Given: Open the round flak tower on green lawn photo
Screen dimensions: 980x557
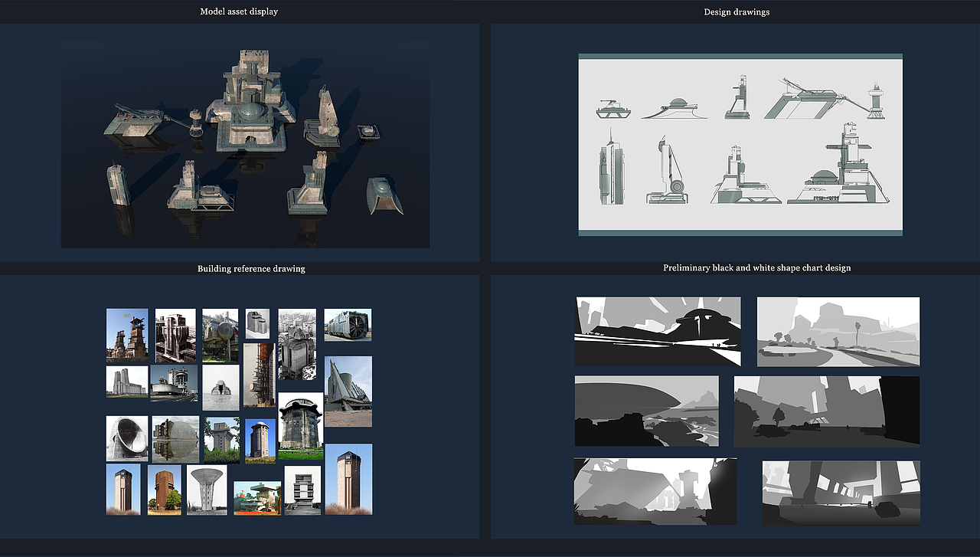Looking at the screenshot, I should point(300,426).
